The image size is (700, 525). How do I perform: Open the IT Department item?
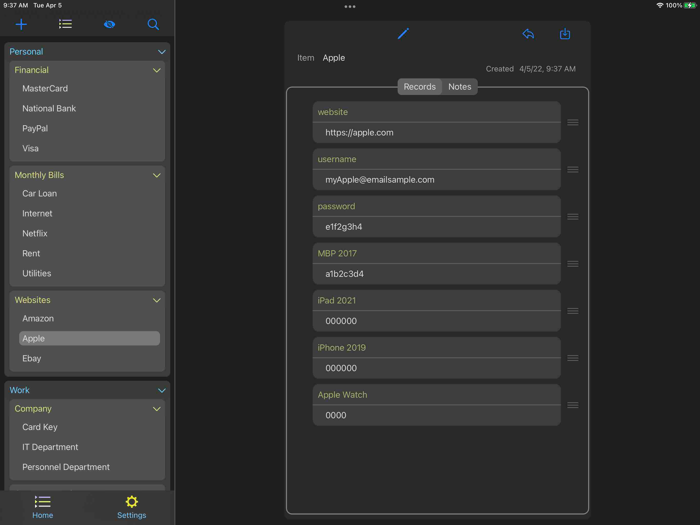tap(50, 447)
